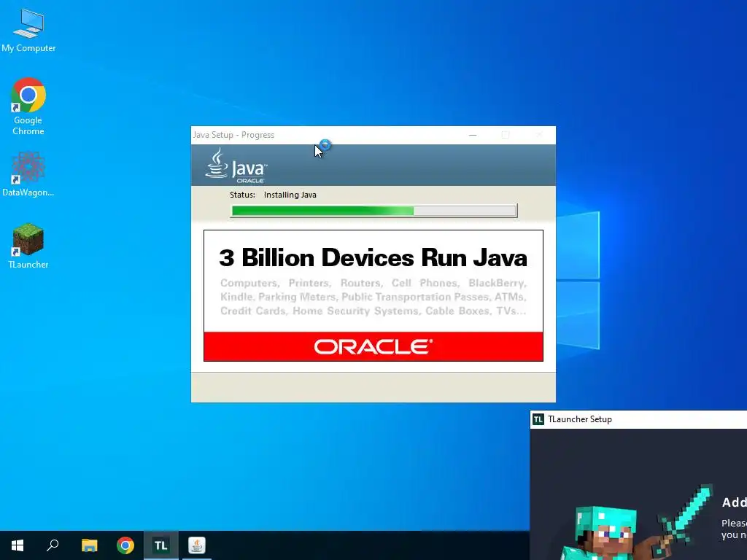Click the "Installing Java" status text
The height and width of the screenshot is (560, 747).
coord(290,195)
